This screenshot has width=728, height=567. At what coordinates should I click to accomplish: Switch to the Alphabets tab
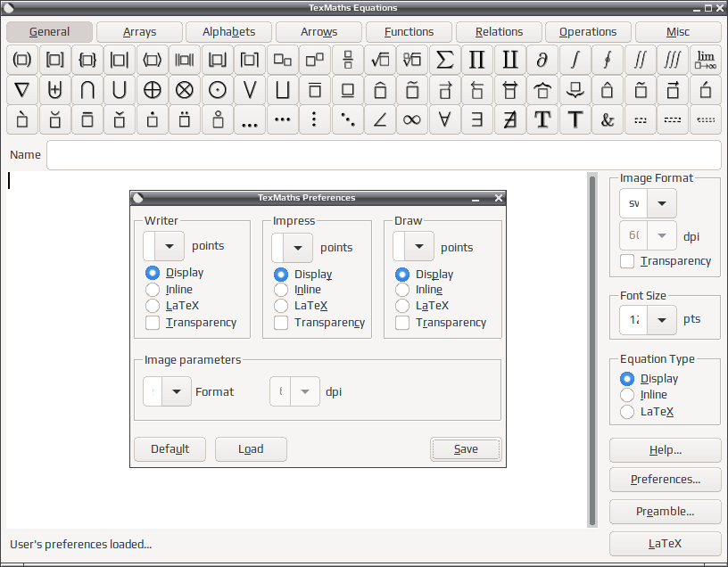pos(229,32)
